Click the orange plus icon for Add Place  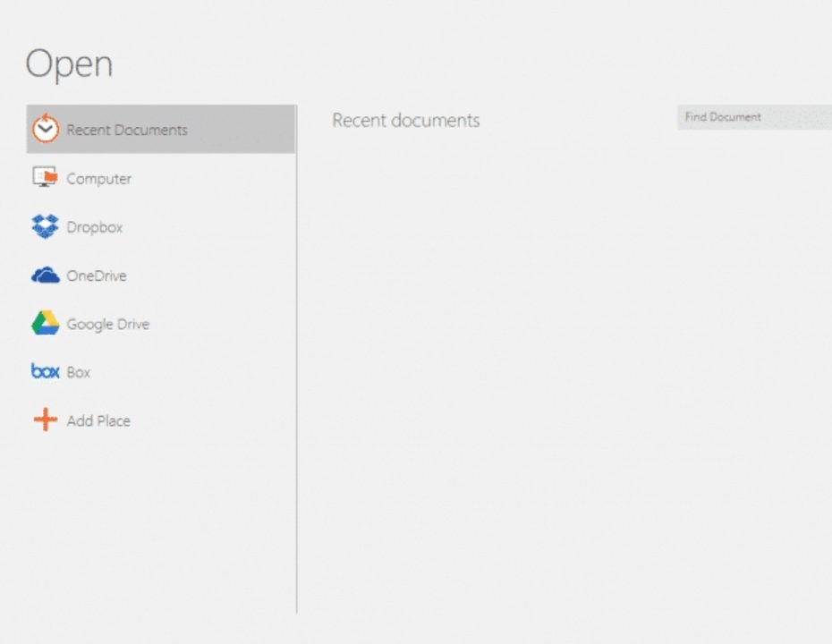(44, 420)
